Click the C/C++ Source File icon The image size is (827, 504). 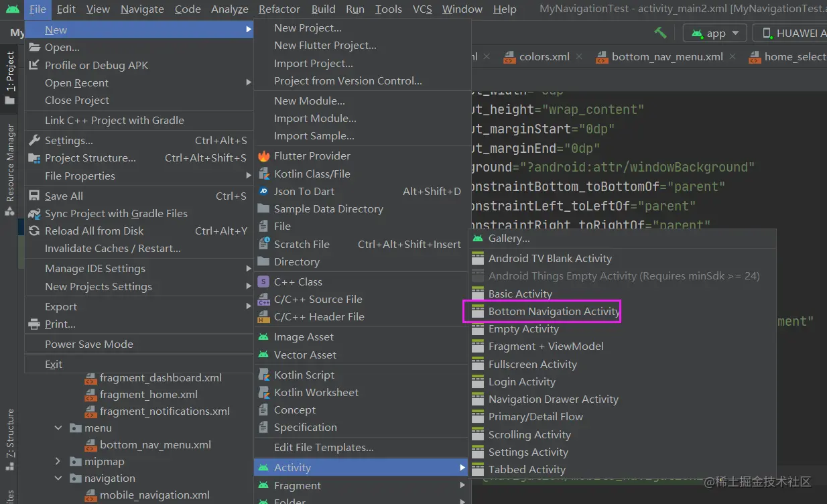point(263,299)
